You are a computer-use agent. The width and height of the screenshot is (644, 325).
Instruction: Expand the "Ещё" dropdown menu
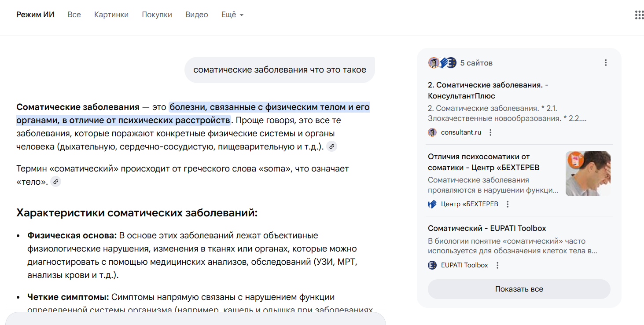point(232,15)
